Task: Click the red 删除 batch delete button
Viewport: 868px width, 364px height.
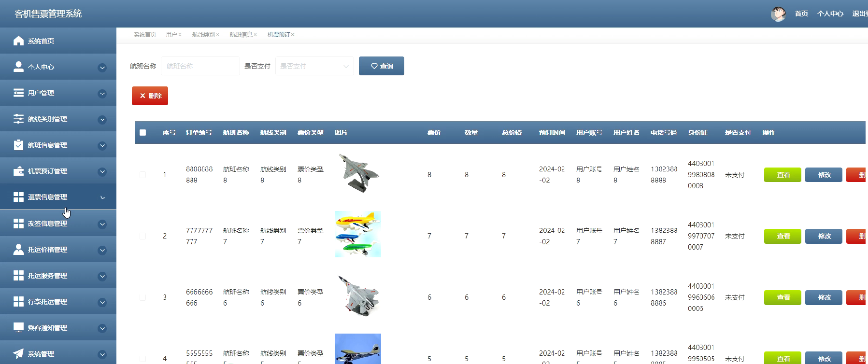Action: point(150,96)
